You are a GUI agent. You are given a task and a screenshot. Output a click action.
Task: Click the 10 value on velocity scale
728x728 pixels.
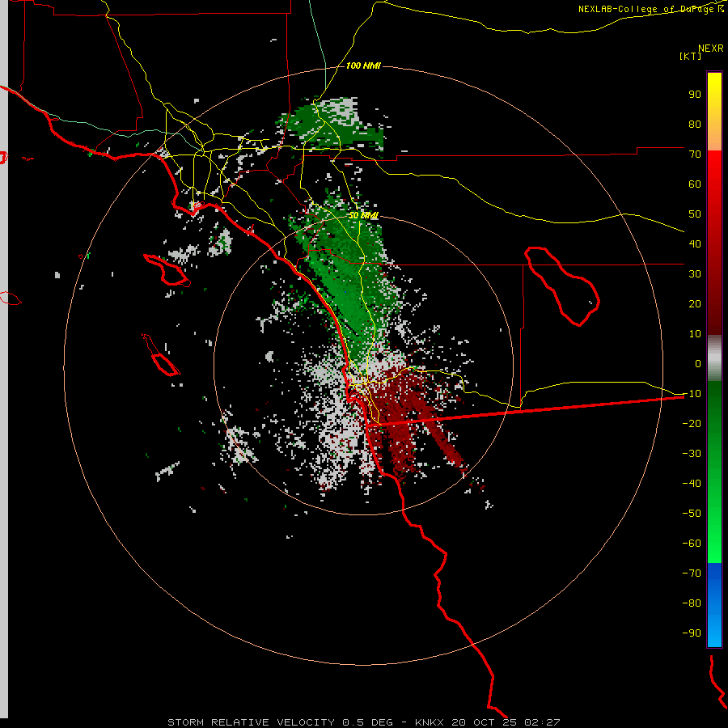695,334
